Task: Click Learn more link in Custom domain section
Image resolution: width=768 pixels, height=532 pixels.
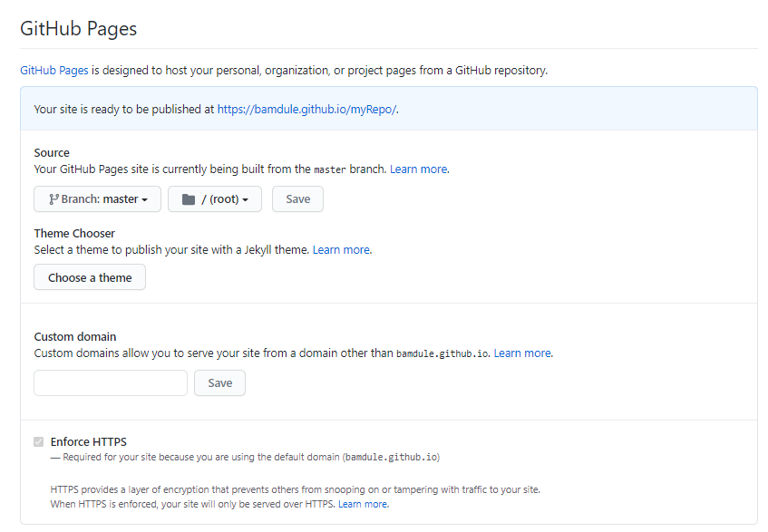Action: pos(522,353)
